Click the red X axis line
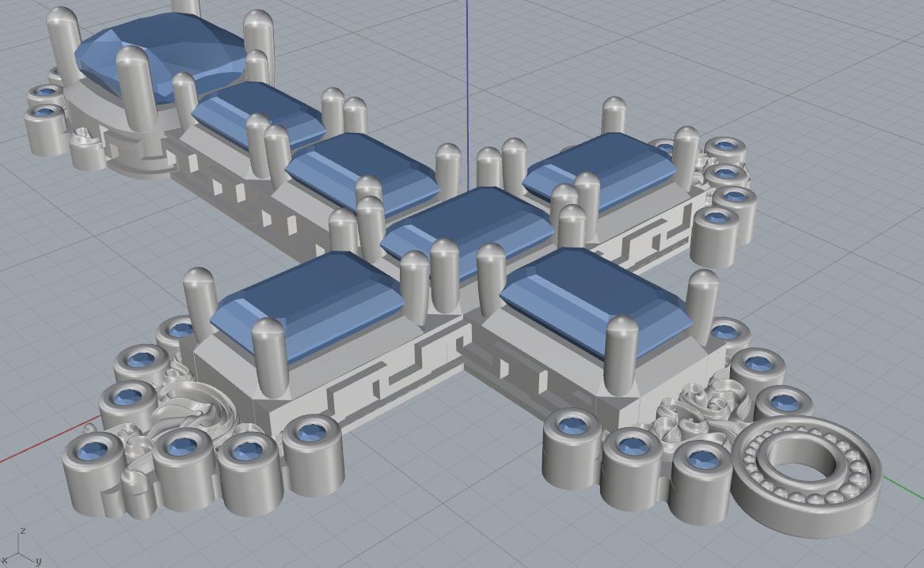The height and width of the screenshot is (568, 924). tap(50, 438)
